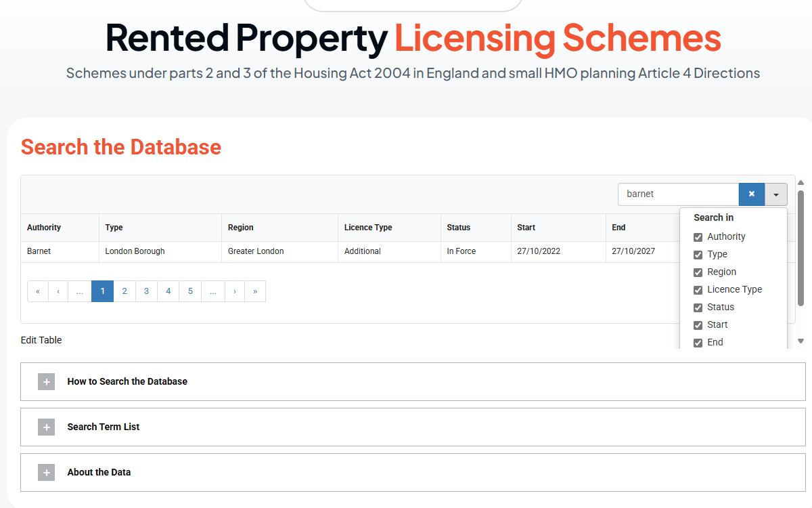Go to previous page using left arrow
This screenshot has height=508, width=812.
point(58,291)
